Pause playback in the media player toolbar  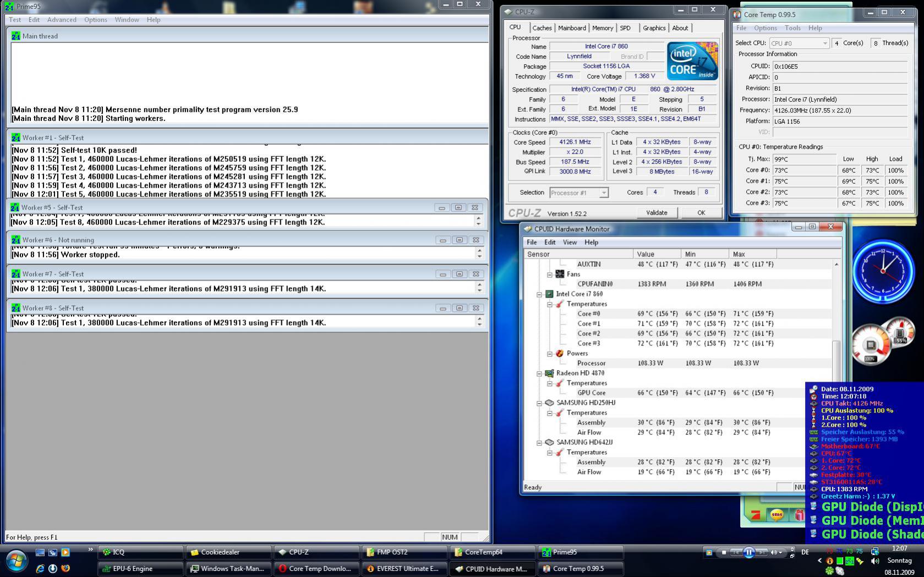[x=748, y=553]
